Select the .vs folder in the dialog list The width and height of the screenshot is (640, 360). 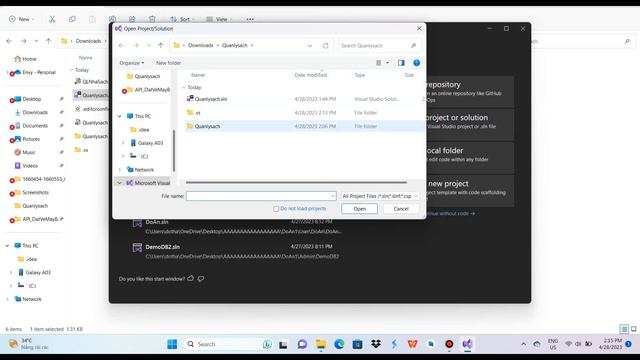point(304,113)
